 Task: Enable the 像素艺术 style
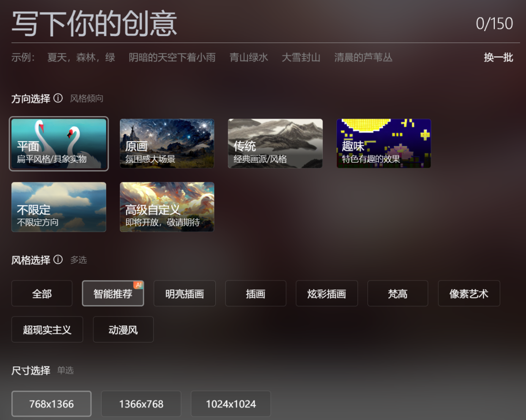pyautogui.click(x=469, y=293)
